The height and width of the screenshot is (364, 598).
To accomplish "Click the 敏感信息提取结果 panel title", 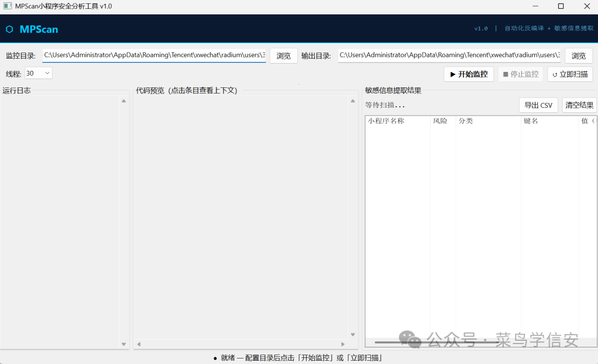I will tap(393, 90).
